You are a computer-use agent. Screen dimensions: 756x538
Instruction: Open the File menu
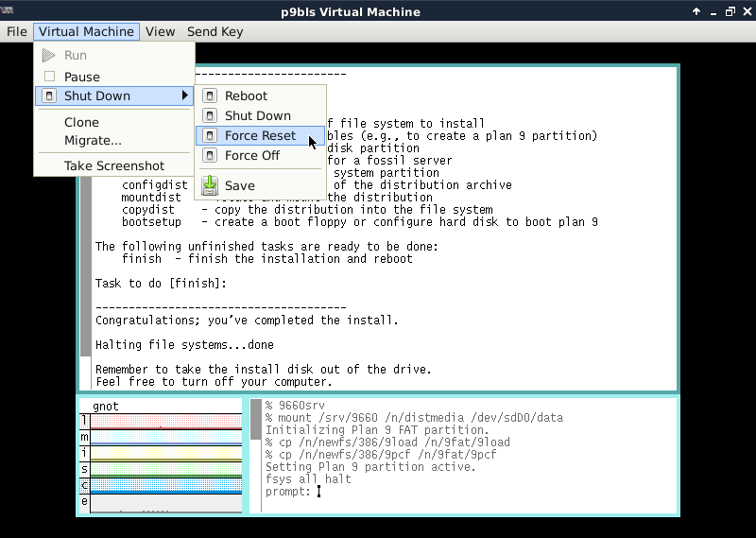coord(17,31)
